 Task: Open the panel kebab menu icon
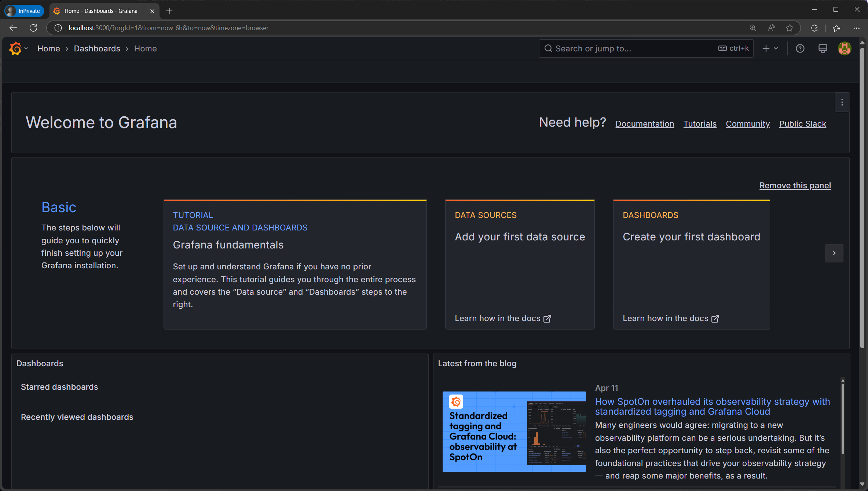(x=842, y=102)
